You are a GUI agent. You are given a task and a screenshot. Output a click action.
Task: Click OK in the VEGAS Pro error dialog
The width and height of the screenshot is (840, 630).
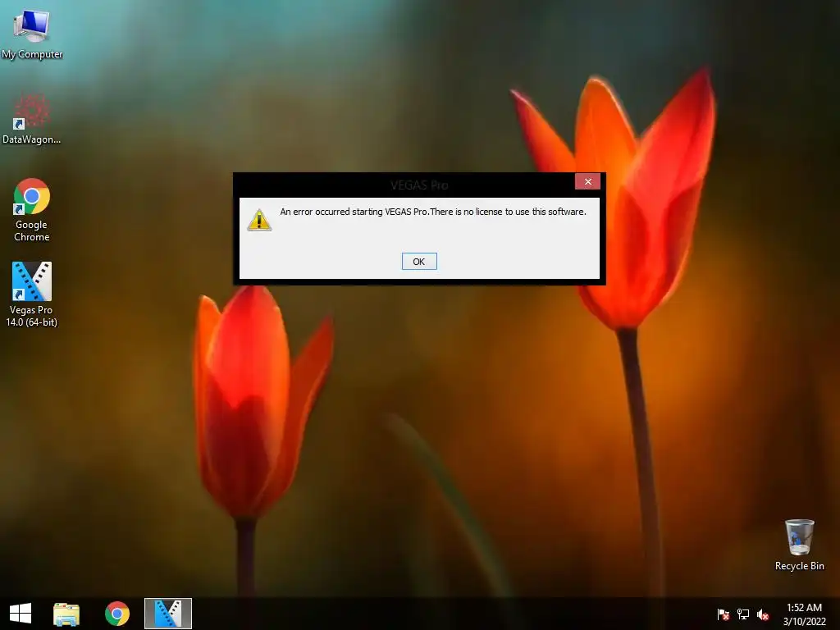(419, 262)
